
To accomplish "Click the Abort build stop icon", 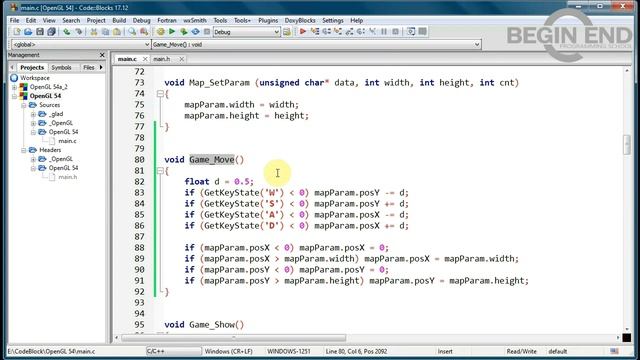I will tap(207, 32).
